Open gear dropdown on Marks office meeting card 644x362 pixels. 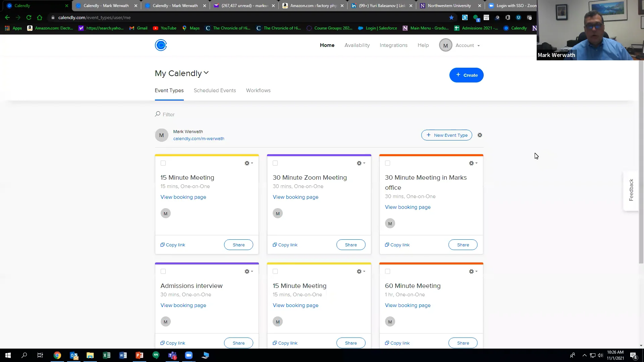[473, 163]
